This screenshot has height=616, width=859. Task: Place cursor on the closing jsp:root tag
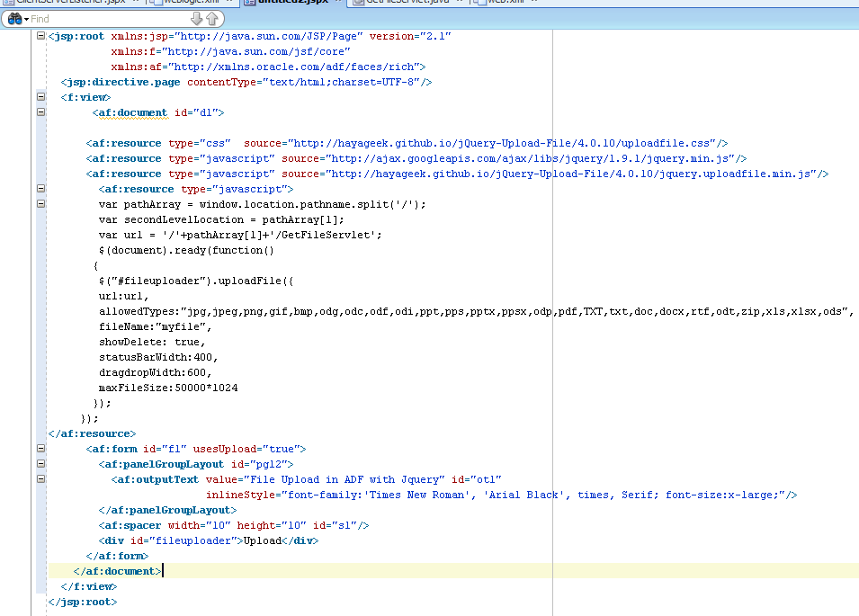coord(83,602)
